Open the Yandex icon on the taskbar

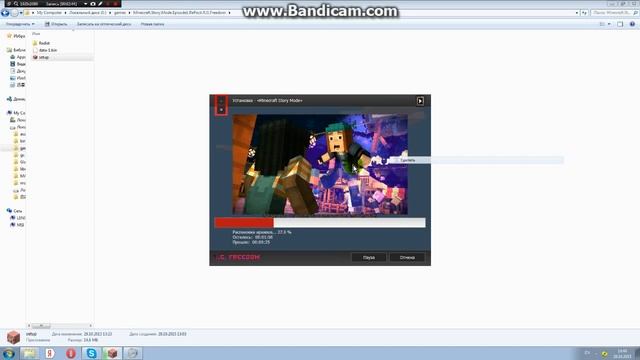tap(50, 353)
